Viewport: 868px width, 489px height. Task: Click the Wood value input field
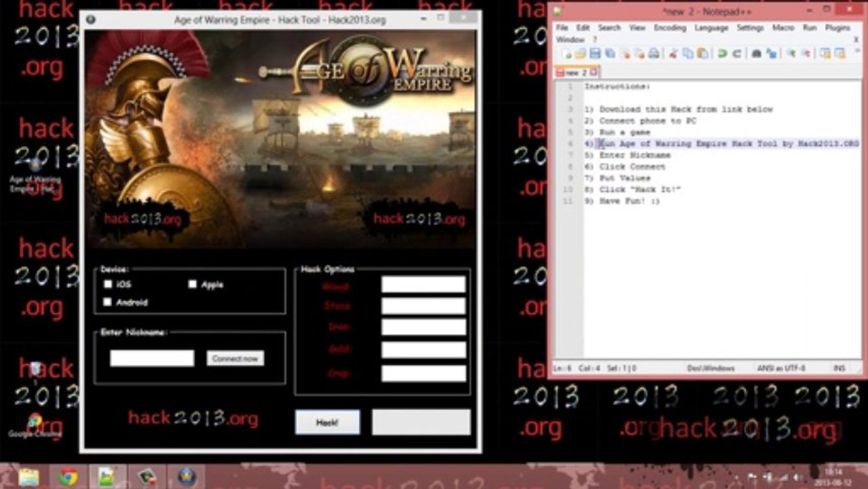(423, 285)
